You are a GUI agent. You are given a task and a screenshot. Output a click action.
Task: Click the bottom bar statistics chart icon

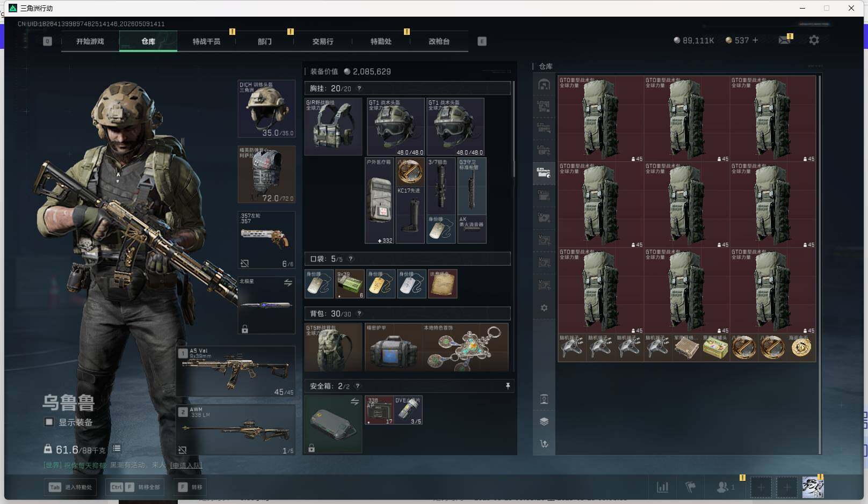point(663,487)
